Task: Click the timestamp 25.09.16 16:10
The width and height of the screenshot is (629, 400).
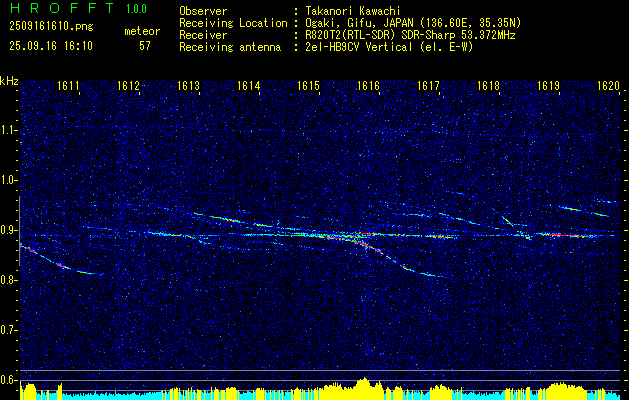Action: tap(51, 46)
